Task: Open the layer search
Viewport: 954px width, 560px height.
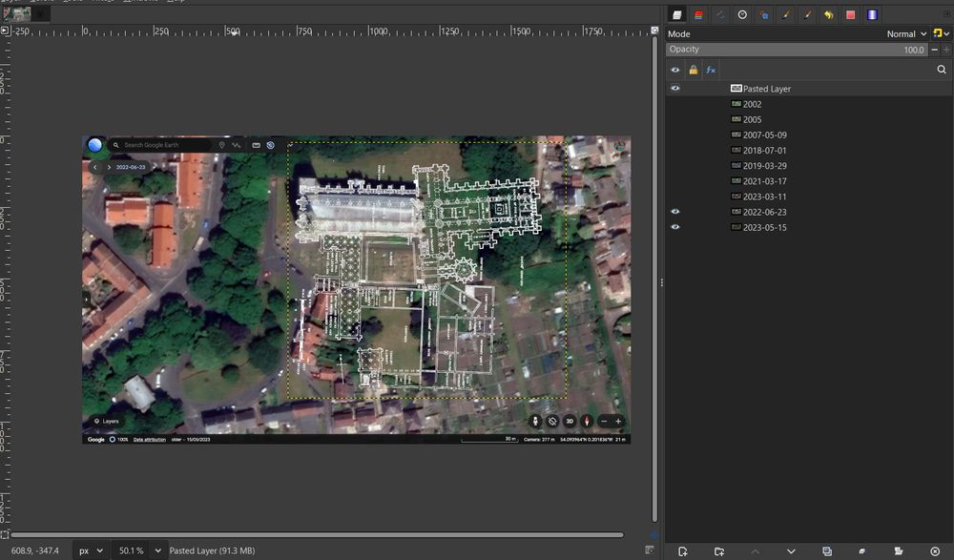Action: click(942, 70)
